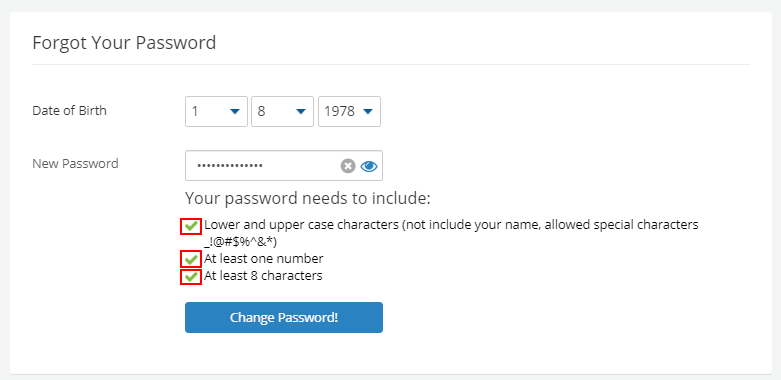This screenshot has width=781, height=380.
Task: Show the password using the eye icon
Action: (x=369, y=166)
